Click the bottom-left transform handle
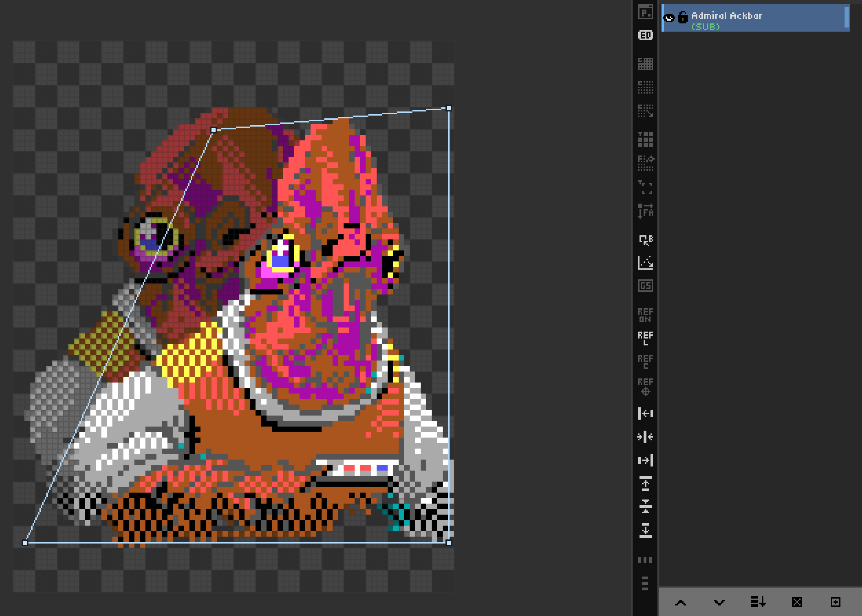The image size is (862, 616). pyautogui.click(x=25, y=543)
